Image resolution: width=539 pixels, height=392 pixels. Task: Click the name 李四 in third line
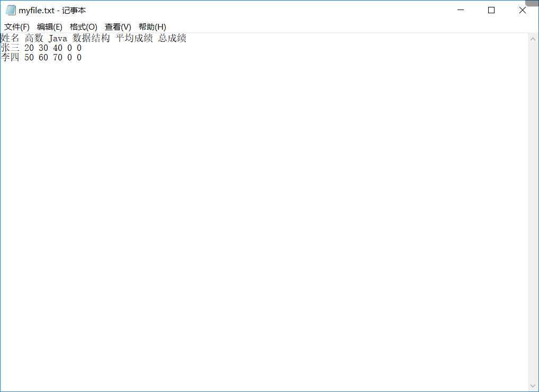coord(10,57)
